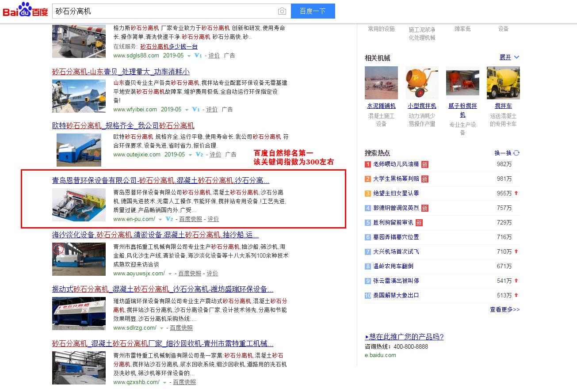This screenshot has width=577, height=392.
Task: Open hot topic 张云雷演出被叫停
Action: [396, 281]
